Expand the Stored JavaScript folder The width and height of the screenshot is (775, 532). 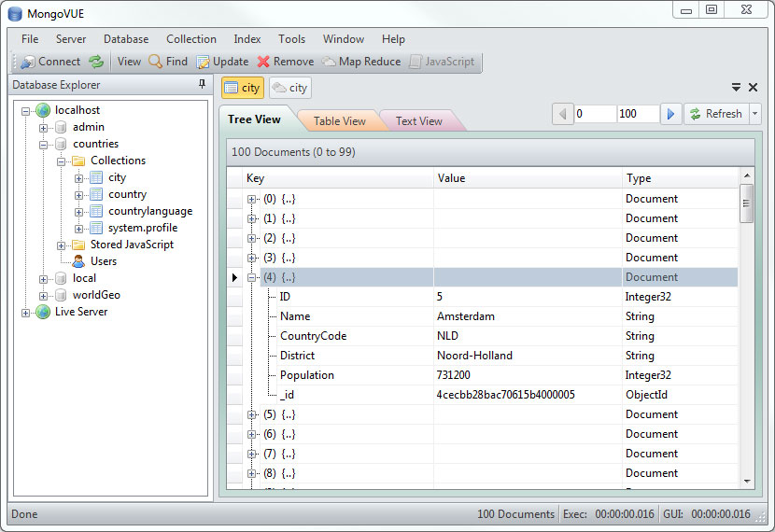click(62, 245)
